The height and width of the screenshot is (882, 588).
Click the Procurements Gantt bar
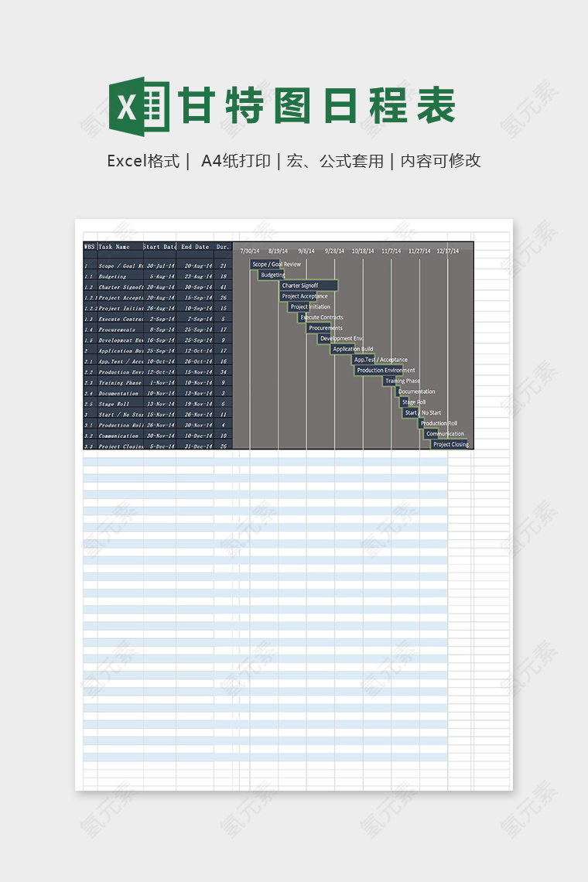(319, 327)
